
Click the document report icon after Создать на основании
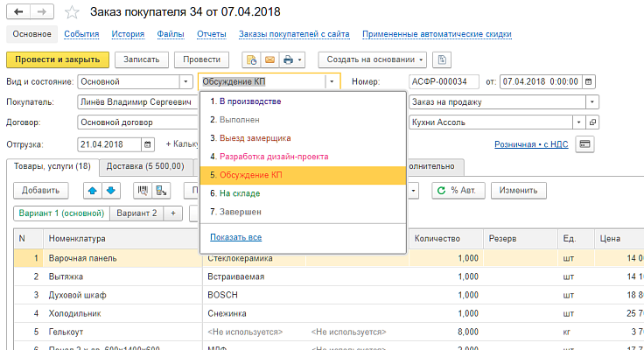[443, 59]
